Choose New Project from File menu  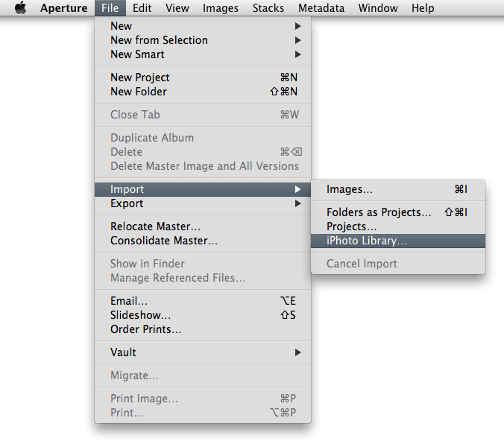[x=140, y=77]
